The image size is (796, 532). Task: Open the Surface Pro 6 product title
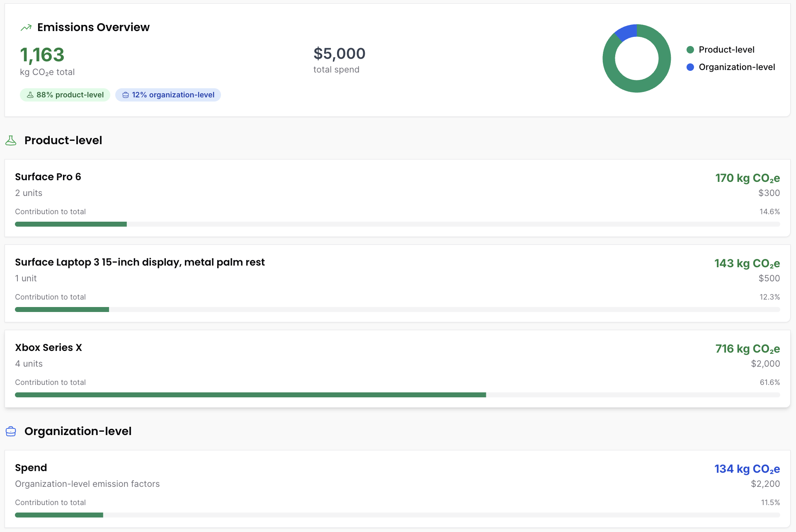click(48, 177)
